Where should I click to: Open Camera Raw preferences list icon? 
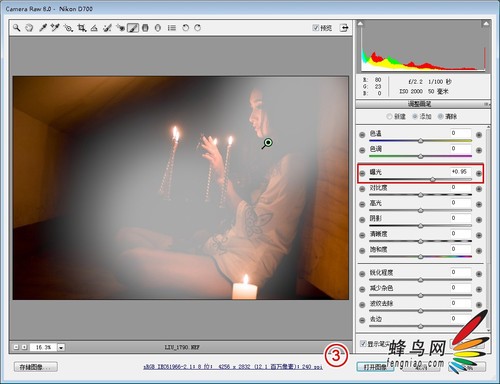172,28
